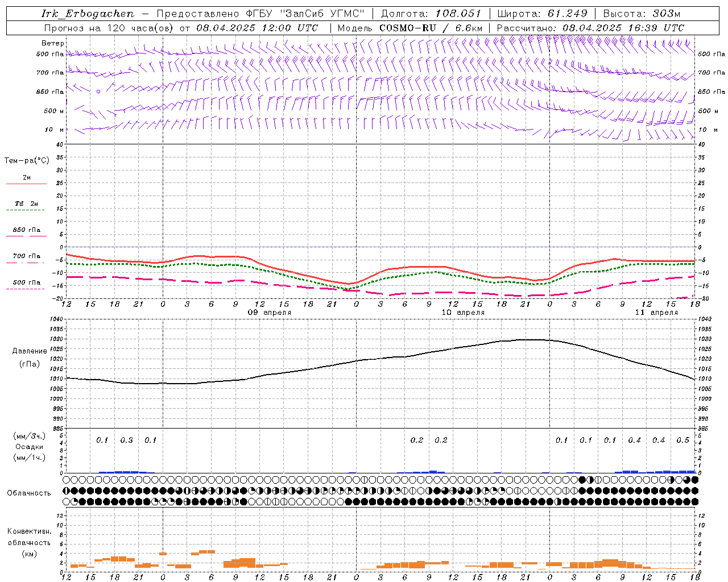Click the Ветер wind section label

53,43
